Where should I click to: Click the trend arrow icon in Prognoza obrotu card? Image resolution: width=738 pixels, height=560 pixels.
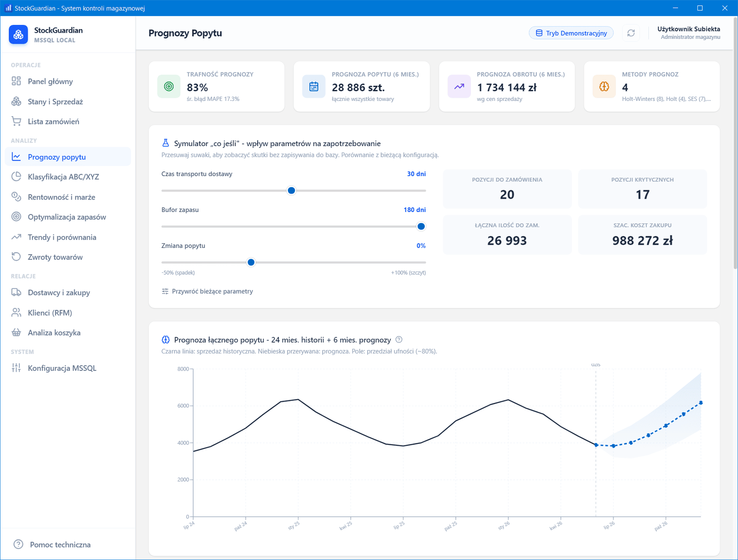[x=459, y=87]
